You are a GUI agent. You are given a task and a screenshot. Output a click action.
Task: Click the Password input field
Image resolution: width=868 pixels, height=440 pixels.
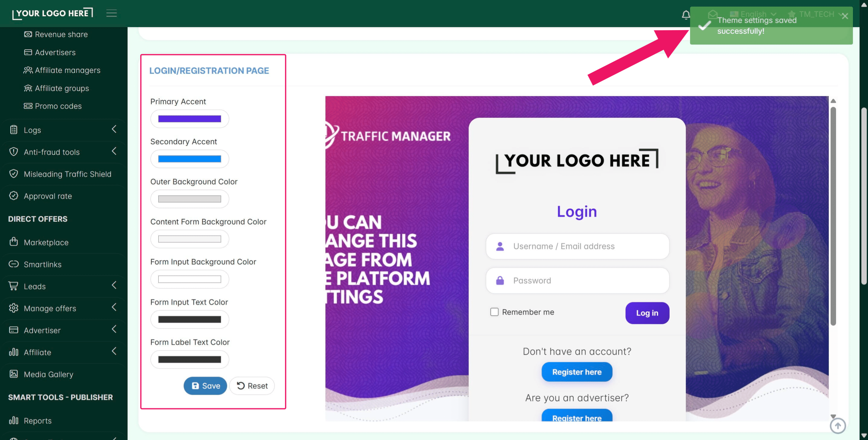(578, 280)
